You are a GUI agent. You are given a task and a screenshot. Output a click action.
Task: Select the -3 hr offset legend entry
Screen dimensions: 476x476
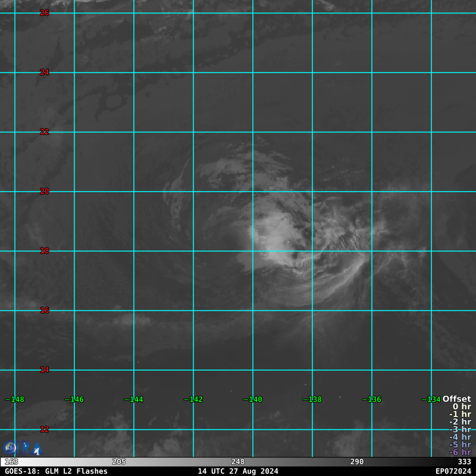[x=460, y=430]
